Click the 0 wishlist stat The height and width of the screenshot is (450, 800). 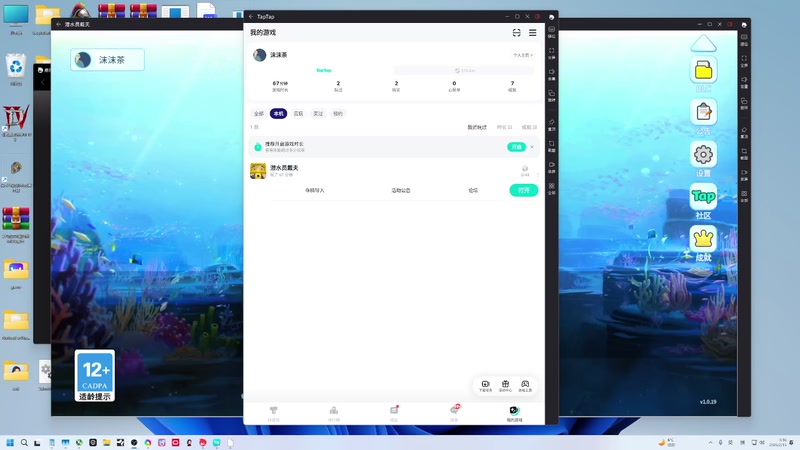(x=454, y=86)
